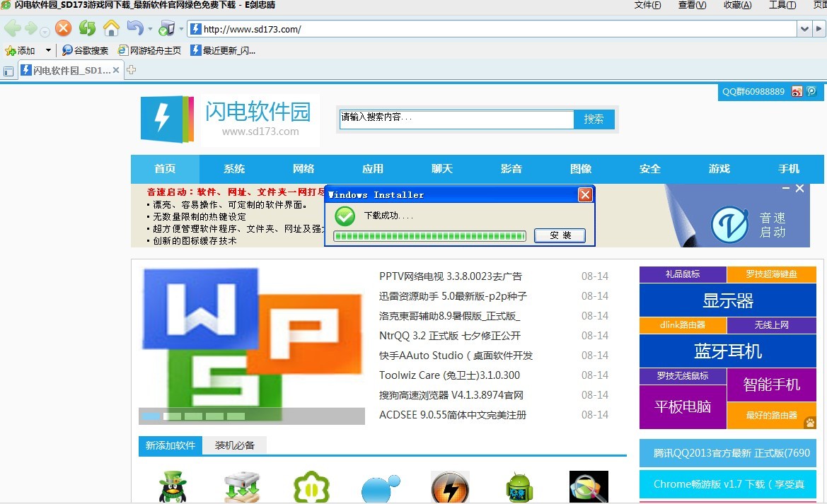Click the address bar showing http://www.sd173.com/
This screenshot has width=827, height=504.
click(x=492, y=29)
